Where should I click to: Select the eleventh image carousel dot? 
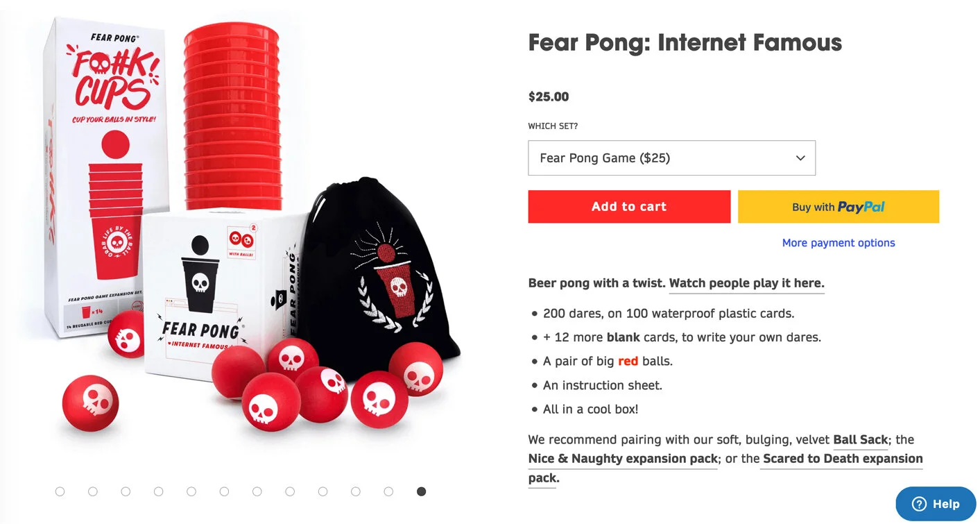point(388,491)
